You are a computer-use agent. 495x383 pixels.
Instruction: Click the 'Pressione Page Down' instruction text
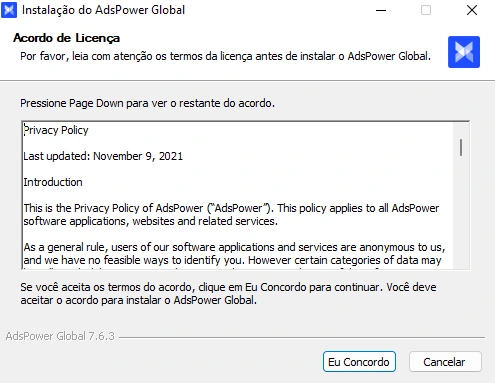pos(147,103)
